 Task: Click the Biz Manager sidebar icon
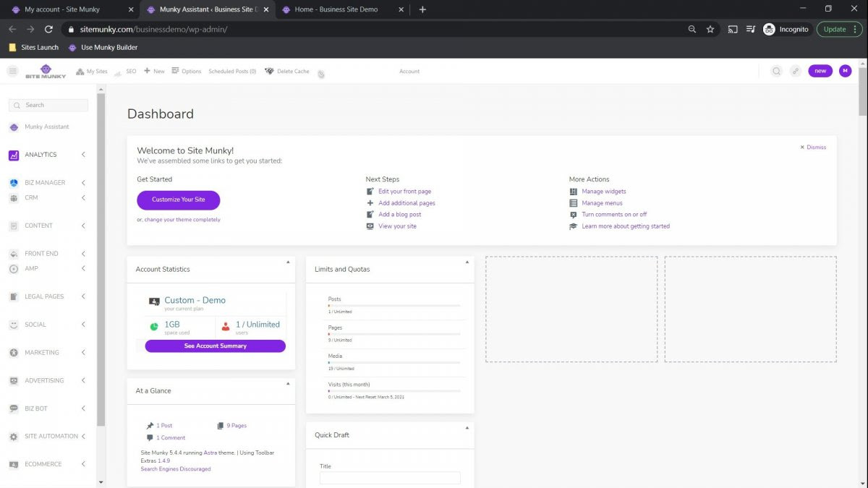click(14, 183)
